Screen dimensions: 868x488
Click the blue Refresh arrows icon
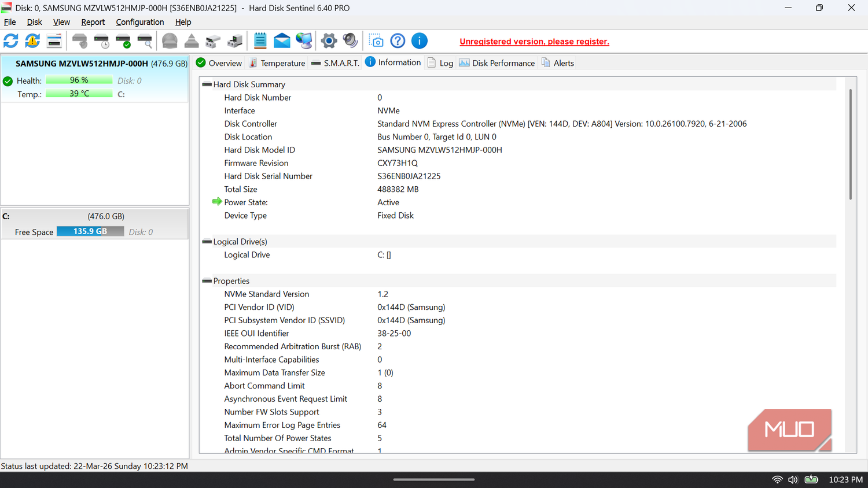(x=11, y=41)
